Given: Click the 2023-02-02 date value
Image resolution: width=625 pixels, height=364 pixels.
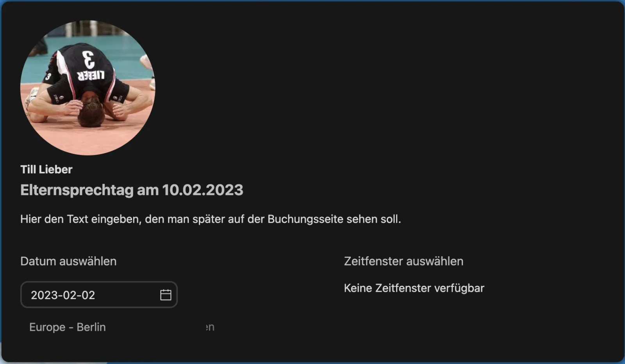Looking at the screenshot, I should point(64,295).
